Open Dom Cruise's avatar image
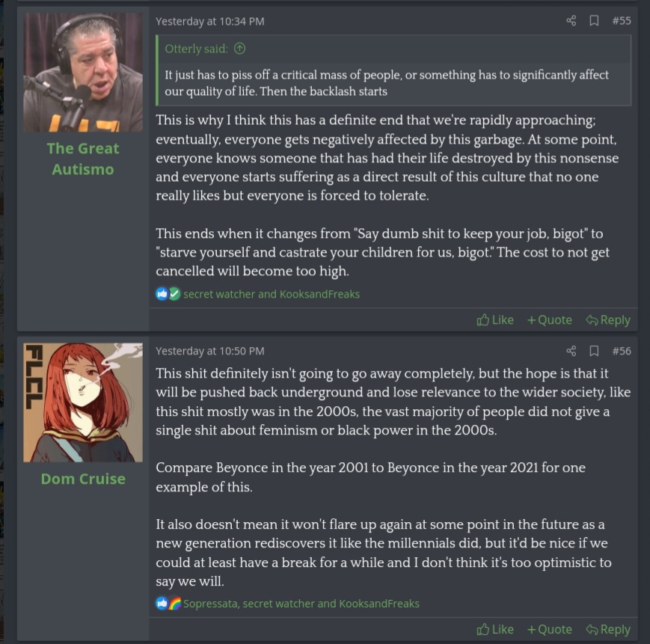Viewport: 650px width, 644px height. click(83, 402)
